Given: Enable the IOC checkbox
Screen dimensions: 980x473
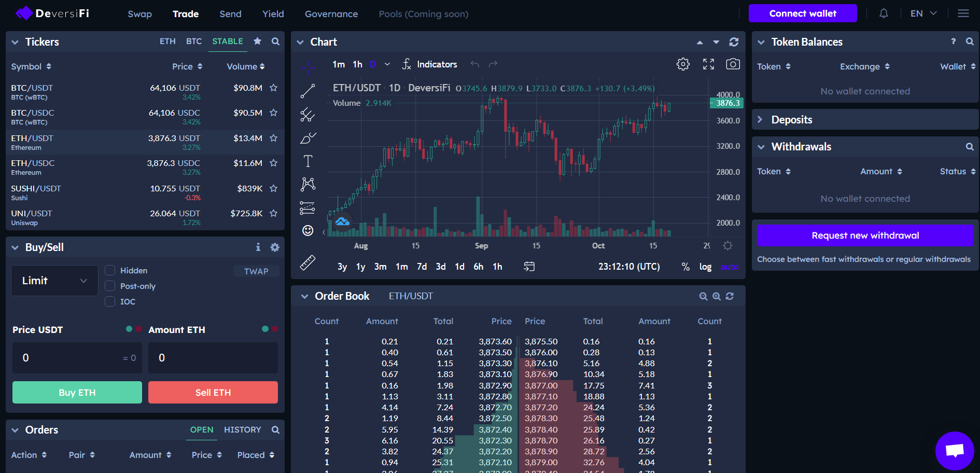Looking at the screenshot, I should 110,301.
